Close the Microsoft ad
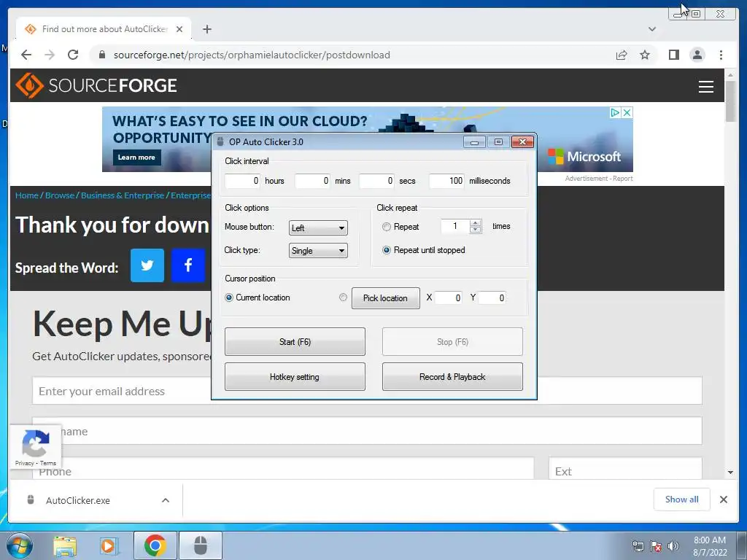The height and width of the screenshot is (560, 747). click(627, 112)
